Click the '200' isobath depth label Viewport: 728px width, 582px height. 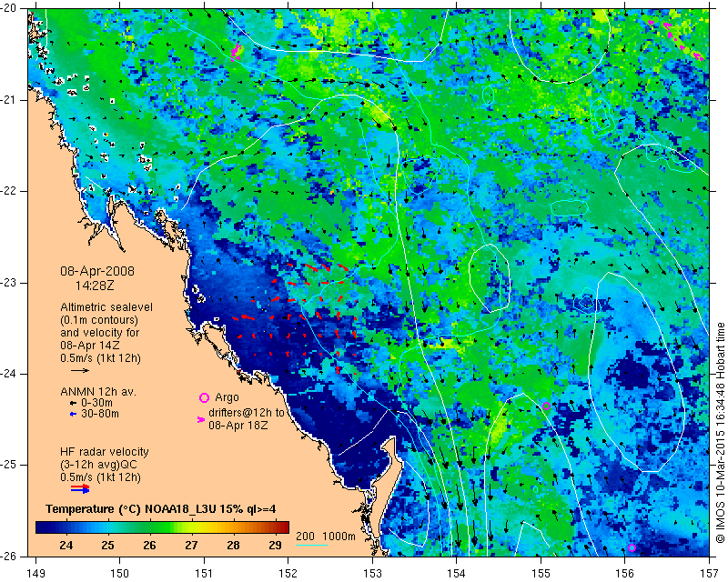[305, 536]
